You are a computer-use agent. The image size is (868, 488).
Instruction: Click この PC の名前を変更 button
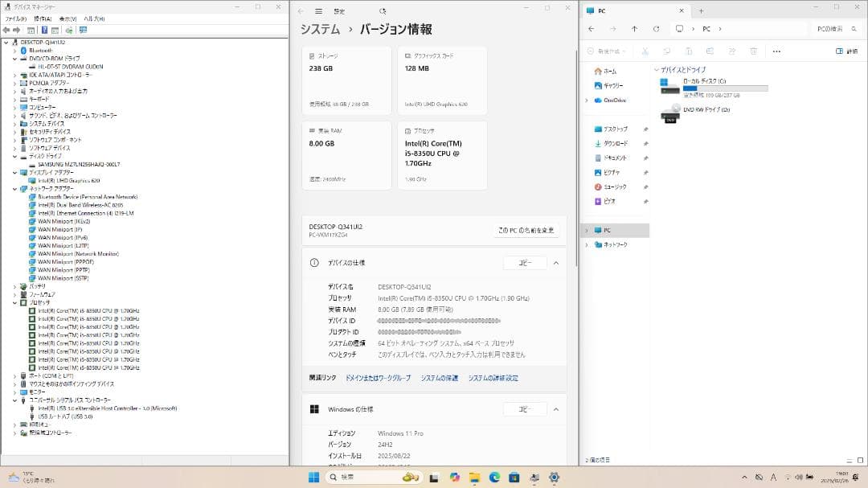tap(526, 231)
